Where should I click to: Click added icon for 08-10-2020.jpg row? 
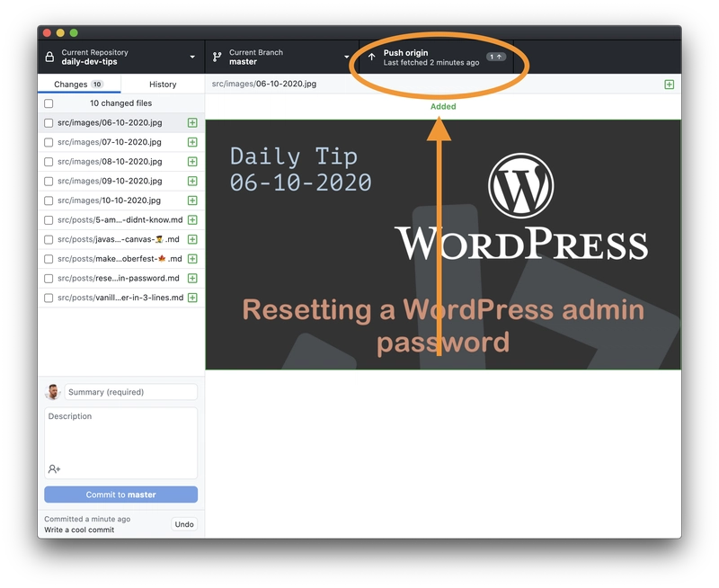click(x=192, y=162)
